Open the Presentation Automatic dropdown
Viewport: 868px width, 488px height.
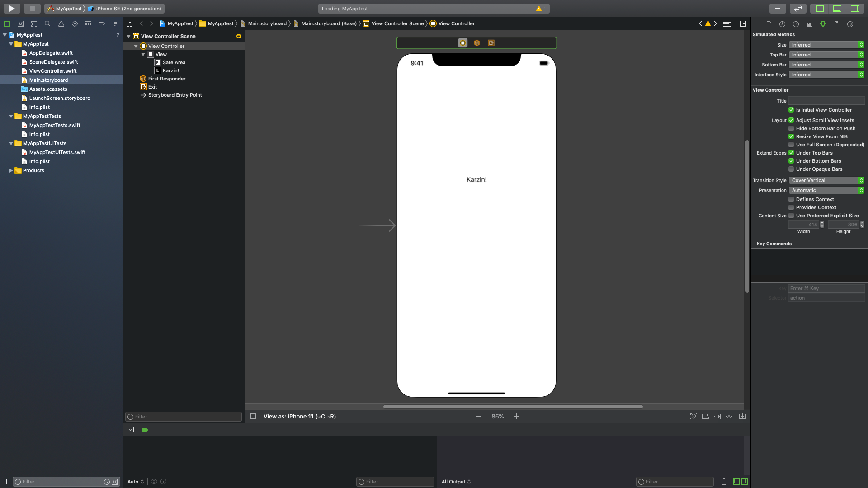(x=826, y=190)
